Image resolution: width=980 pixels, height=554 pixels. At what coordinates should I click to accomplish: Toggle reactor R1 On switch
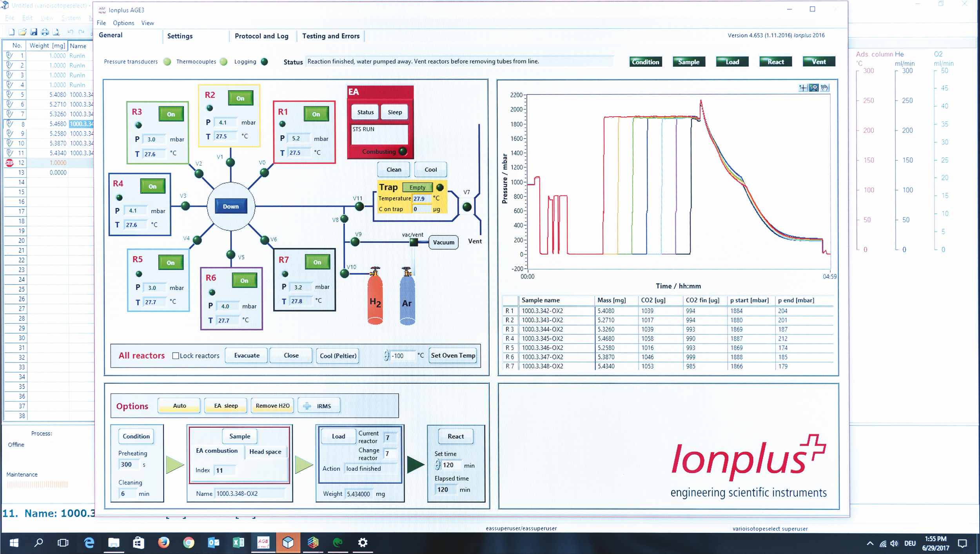[x=316, y=114]
